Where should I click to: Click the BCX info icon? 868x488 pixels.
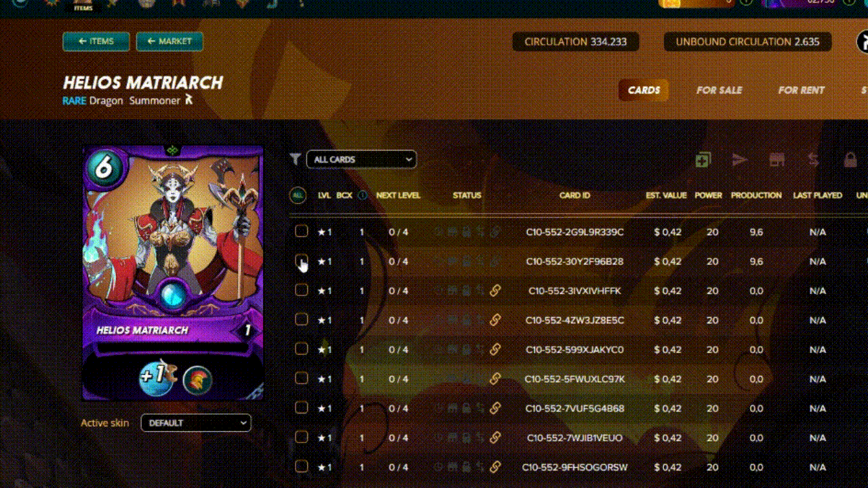click(x=363, y=195)
